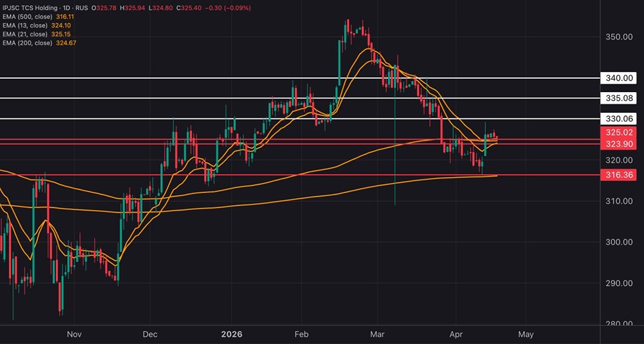The image size is (644, 344).
Task: Click the IPJSC TCS Holding symbol title
Action: [x=29, y=8]
